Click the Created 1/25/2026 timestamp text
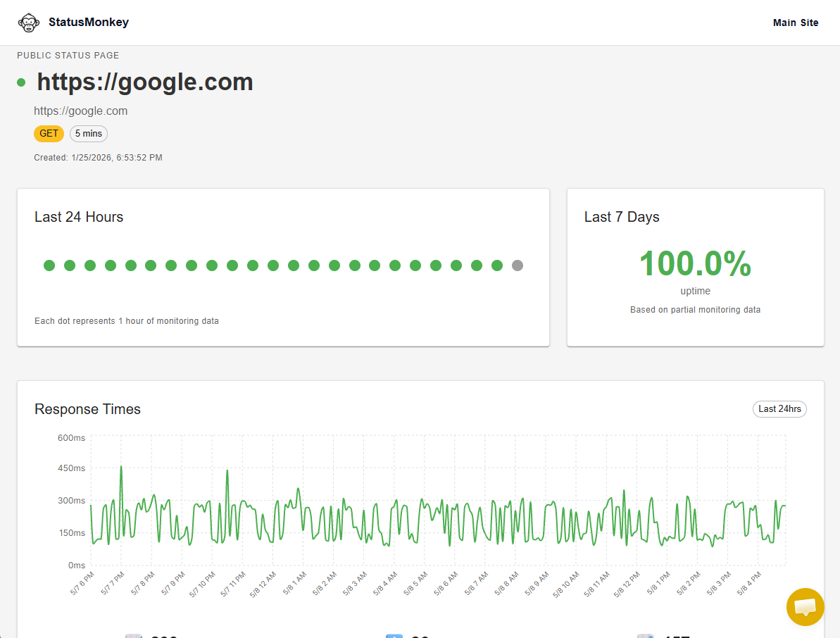Viewport: 840px width, 638px height. [98, 158]
